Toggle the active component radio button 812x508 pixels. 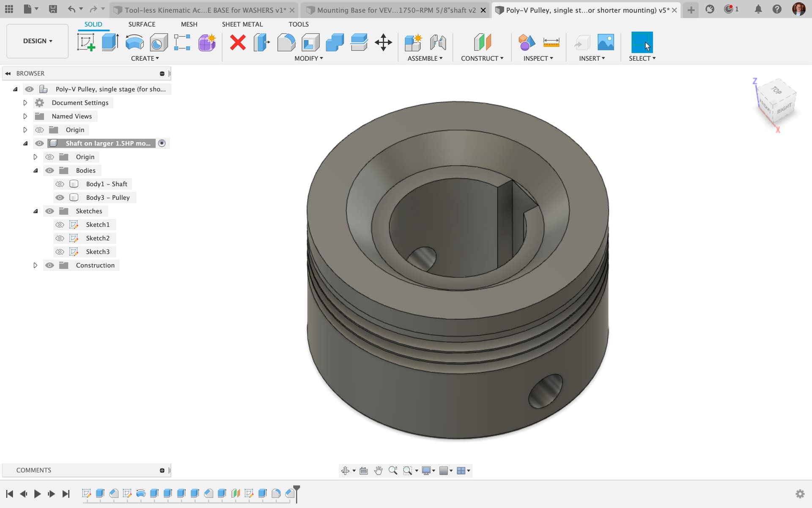(x=162, y=143)
